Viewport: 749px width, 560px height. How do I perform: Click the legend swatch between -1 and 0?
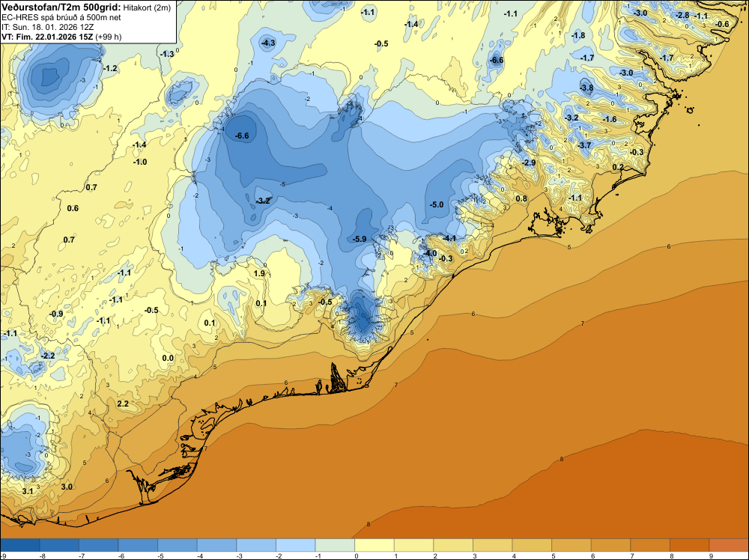pyautogui.click(x=335, y=545)
